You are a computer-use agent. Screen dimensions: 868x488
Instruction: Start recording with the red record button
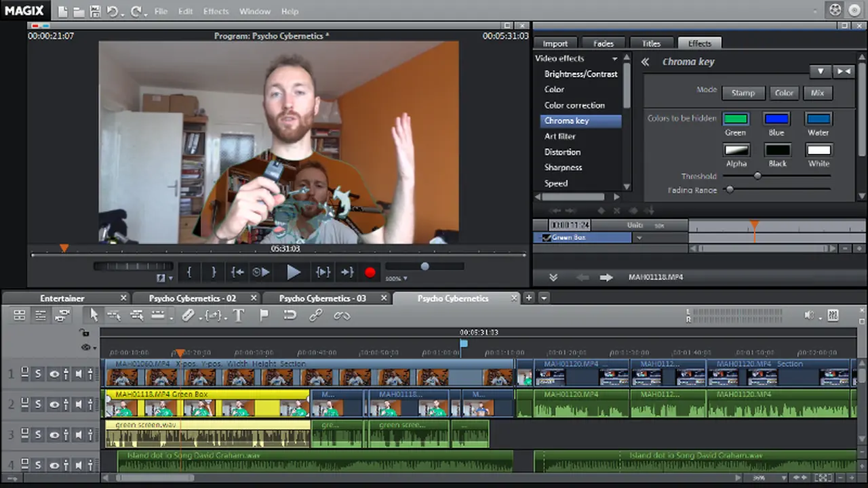click(x=370, y=272)
